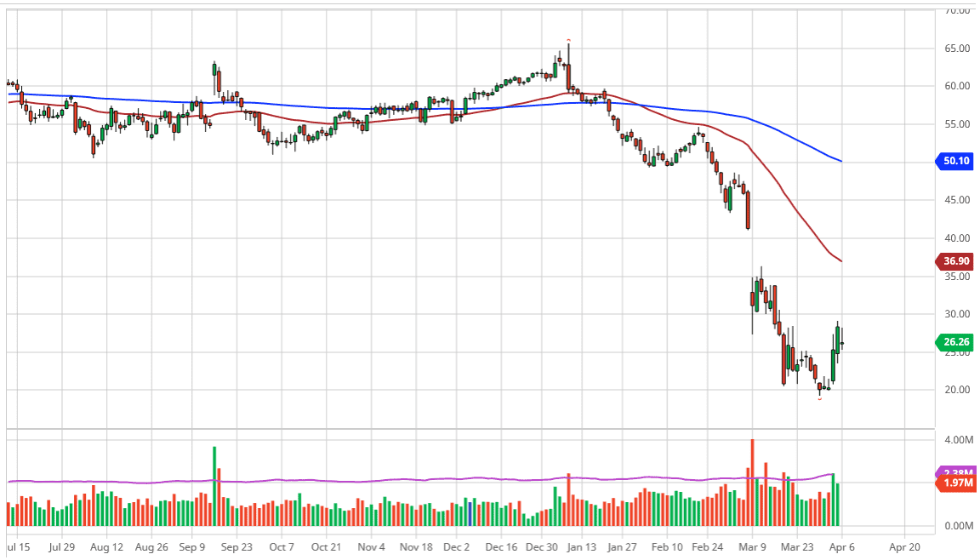Click the blue 50.10 moving average price label

pyautogui.click(x=957, y=160)
